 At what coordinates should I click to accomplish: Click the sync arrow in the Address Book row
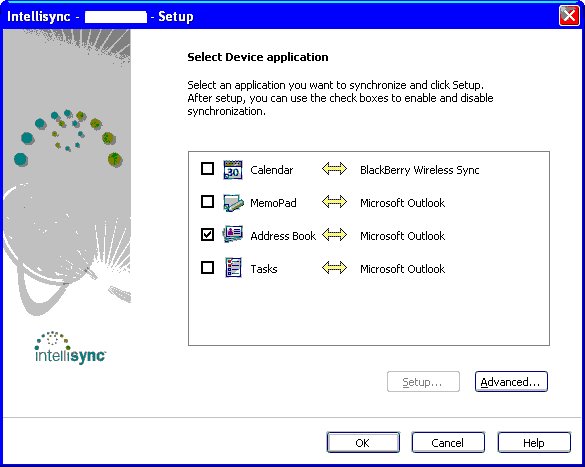[x=334, y=235]
